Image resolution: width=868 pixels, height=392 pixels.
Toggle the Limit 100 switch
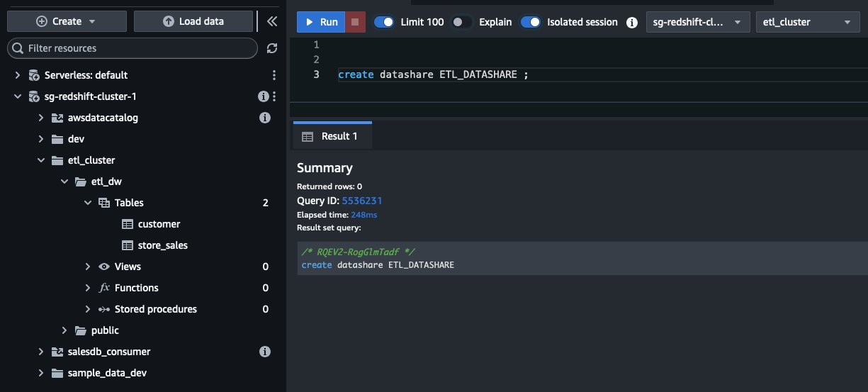click(384, 22)
